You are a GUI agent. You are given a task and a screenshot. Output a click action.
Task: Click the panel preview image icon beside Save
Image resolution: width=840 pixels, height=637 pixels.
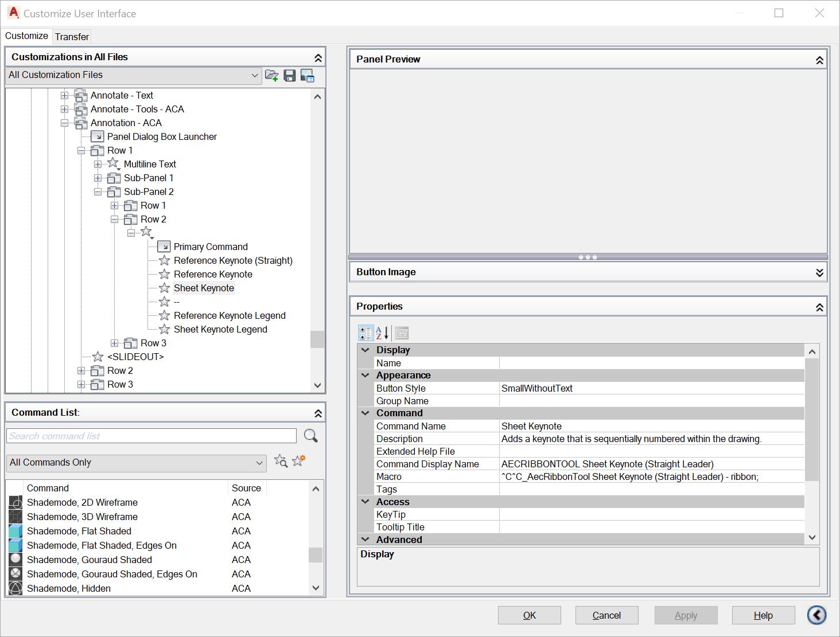(308, 76)
